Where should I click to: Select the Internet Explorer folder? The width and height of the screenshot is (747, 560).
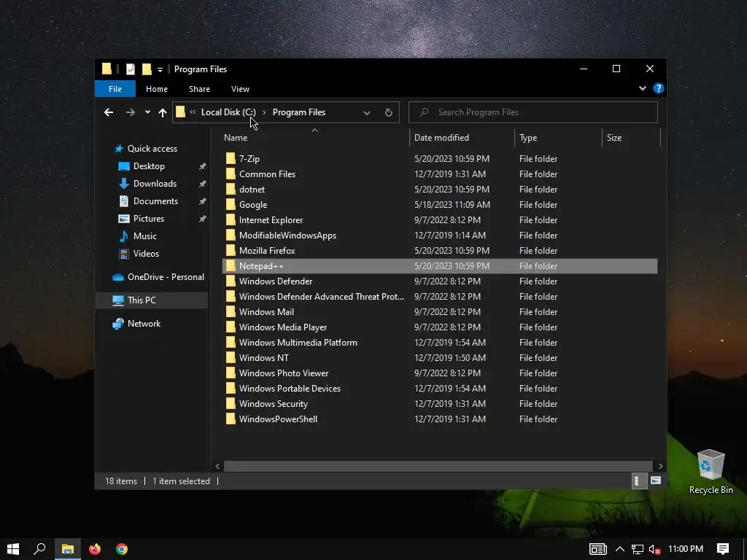(x=271, y=220)
